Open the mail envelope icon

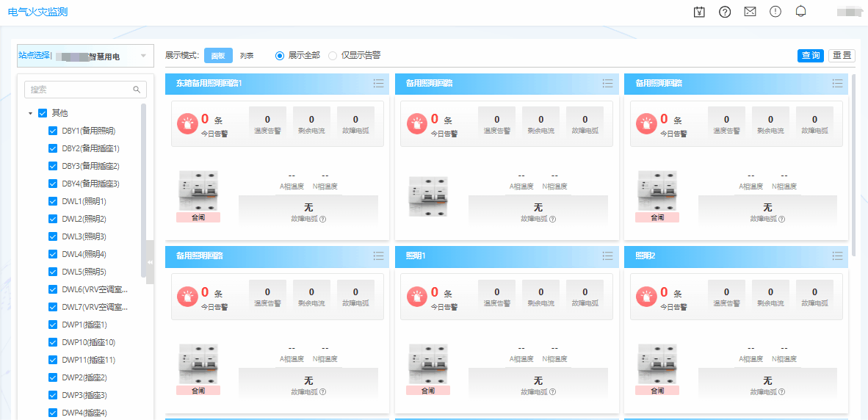[750, 12]
